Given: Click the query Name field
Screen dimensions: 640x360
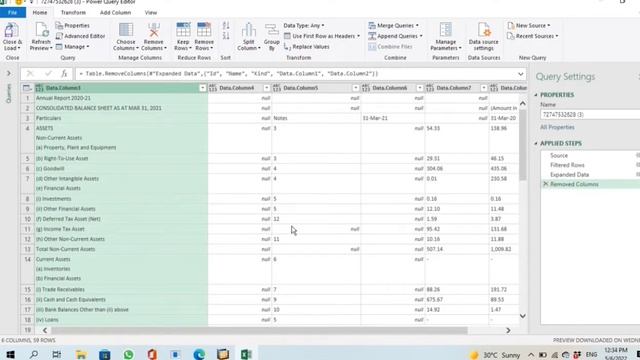Looking at the screenshot, I should (590, 115).
